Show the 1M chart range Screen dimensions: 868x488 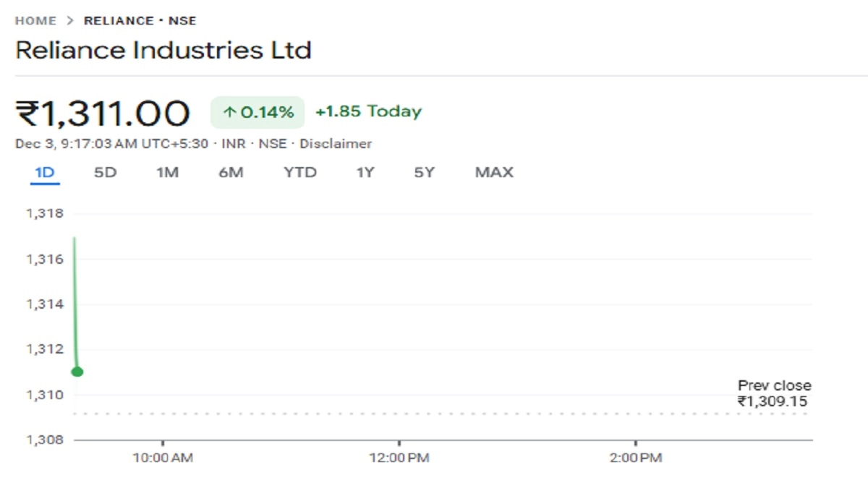pos(168,172)
